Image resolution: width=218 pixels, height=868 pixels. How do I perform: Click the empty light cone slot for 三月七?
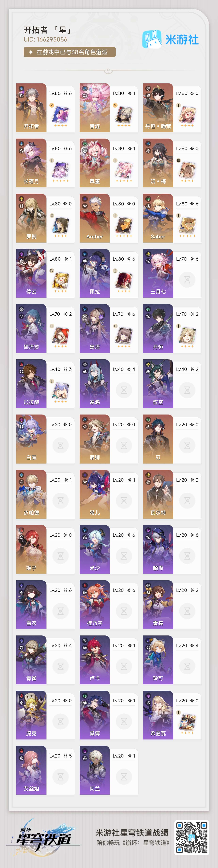tap(187, 280)
